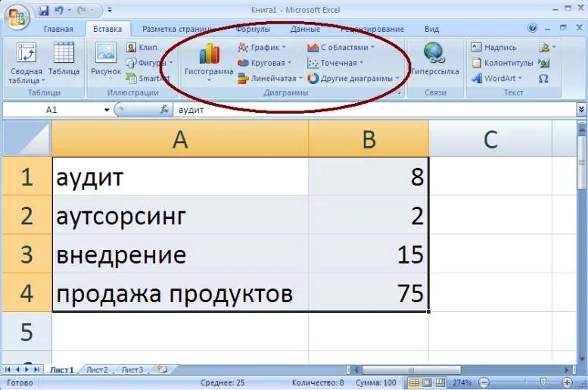Open the Разметка страницы tab
Viewport: 588px width, 390px height.
click(x=178, y=29)
